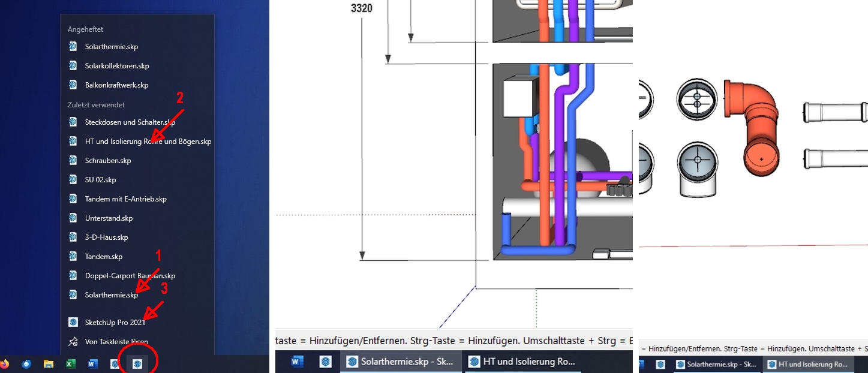Open Thunderbird from the taskbar
This screenshot has width=868, height=373.
26,363
